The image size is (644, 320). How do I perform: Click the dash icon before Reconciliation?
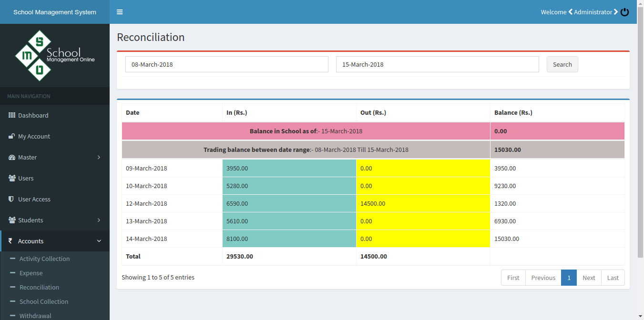[12, 287]
